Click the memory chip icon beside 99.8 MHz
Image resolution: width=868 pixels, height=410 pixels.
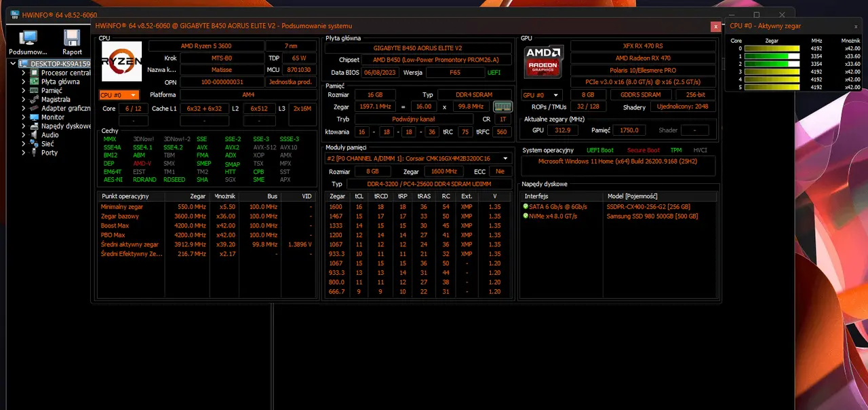coord(502,107)
